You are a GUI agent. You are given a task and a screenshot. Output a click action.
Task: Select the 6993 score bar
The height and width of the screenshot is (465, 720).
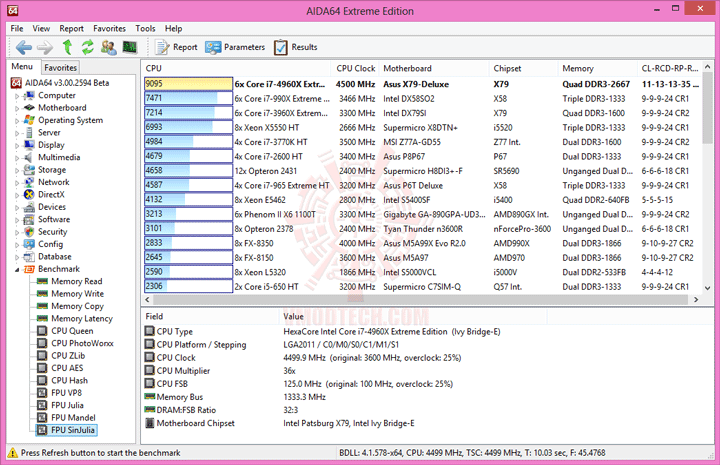(188, 127)
